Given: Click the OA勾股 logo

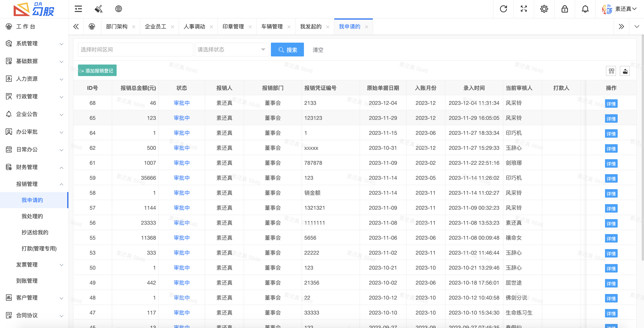Looking at the screenshot, I should tap(34, 9).
